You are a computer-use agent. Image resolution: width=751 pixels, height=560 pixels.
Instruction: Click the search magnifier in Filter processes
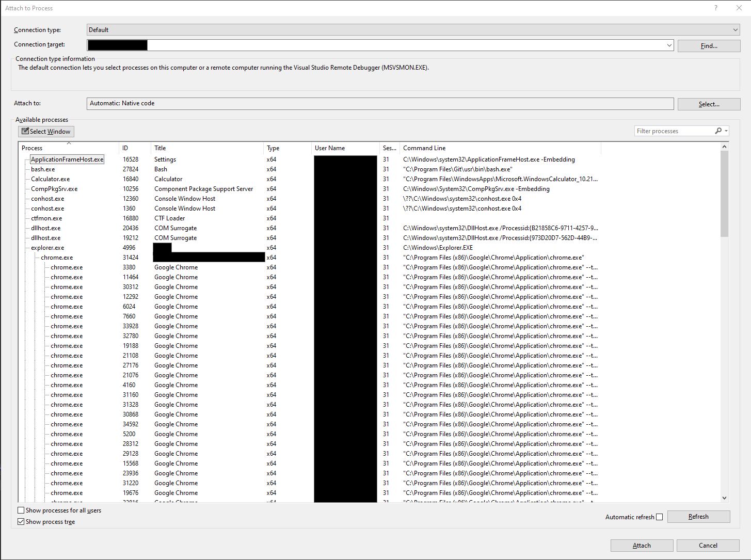pos(718,131)
